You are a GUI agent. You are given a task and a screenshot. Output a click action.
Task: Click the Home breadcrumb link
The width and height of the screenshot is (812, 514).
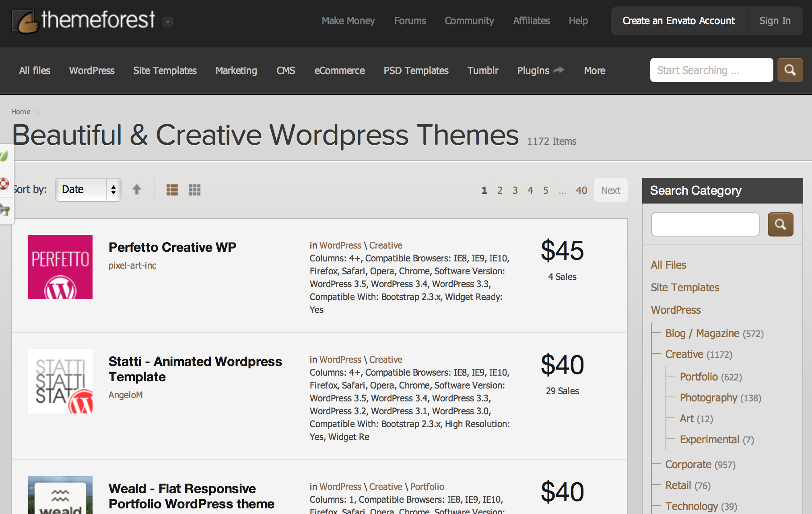tap(21, 112)
